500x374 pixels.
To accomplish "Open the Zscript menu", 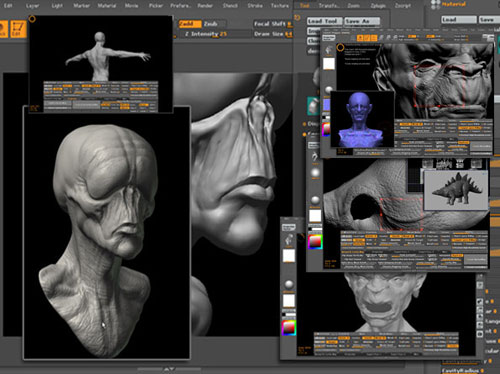I will [403, 6].
